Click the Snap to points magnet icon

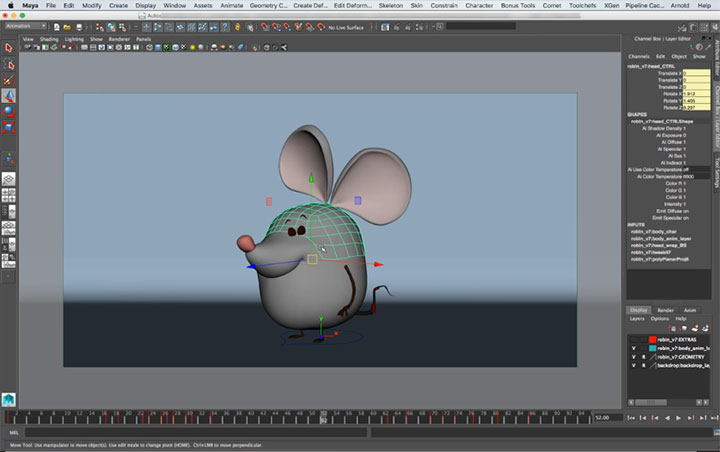click(287, 28)
